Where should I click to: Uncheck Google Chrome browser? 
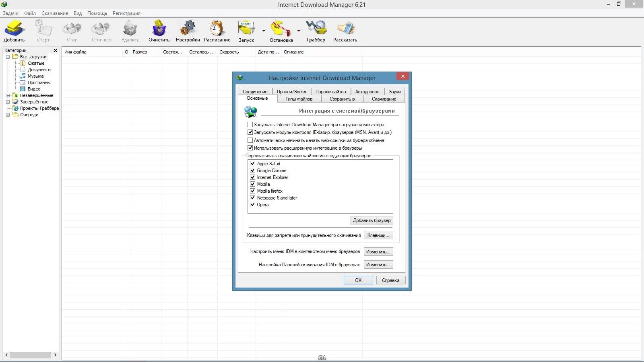(253, 171)
